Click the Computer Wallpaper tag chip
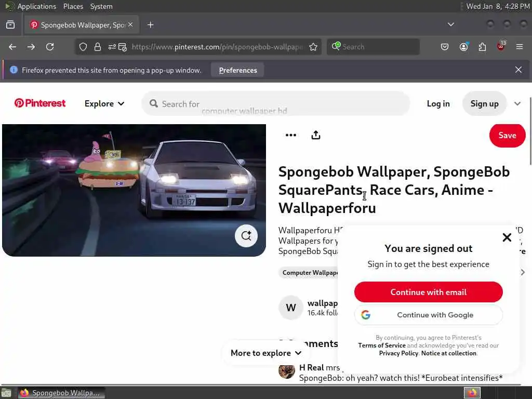The height and width of the screenshot is (399, 532). point(309,272)
